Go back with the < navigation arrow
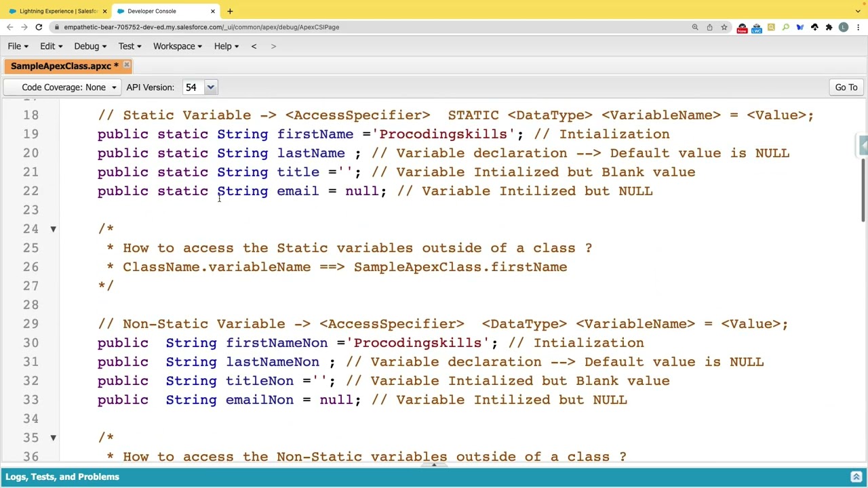This screenshot has height=488, width=868. (254, 46)
